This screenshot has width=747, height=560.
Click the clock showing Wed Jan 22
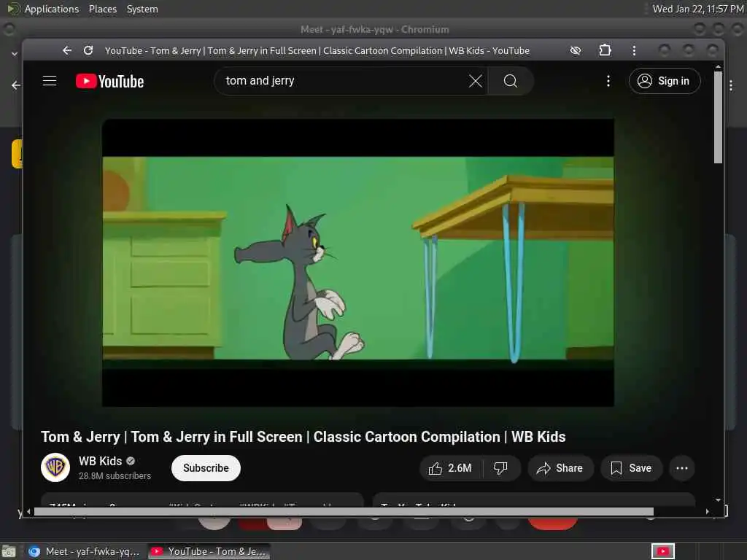point(698,9)
